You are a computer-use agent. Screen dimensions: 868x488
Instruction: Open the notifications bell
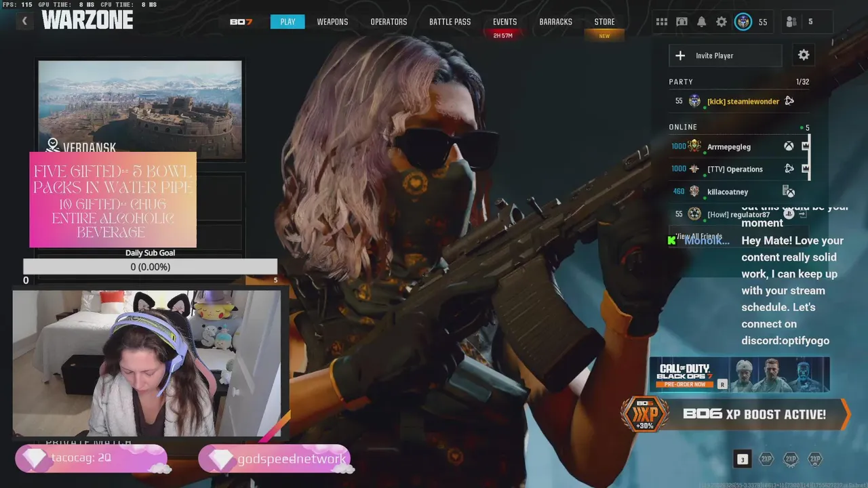pos(701,22)
